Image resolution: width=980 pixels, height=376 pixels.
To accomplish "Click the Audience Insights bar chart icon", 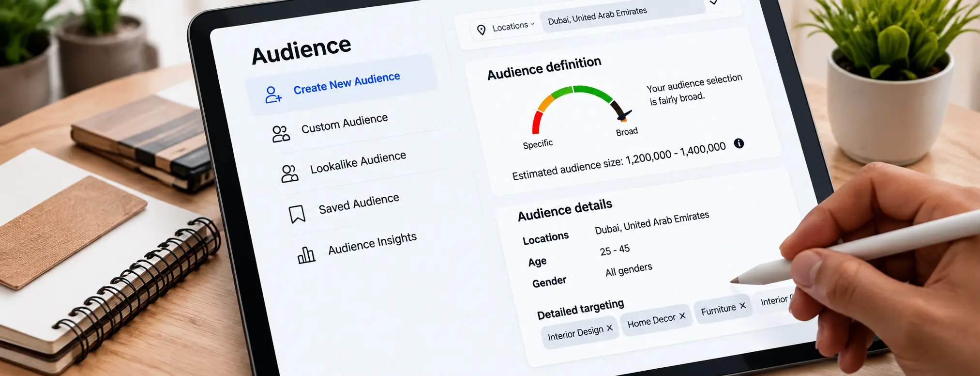I will pyautogui.click(x=306, y=255).
